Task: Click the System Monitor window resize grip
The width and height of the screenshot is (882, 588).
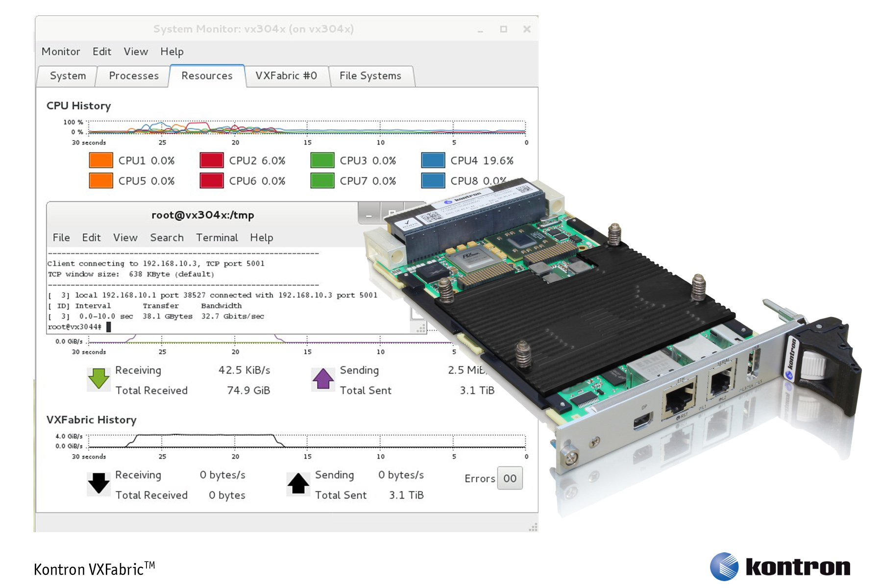Action: (533, 527)
